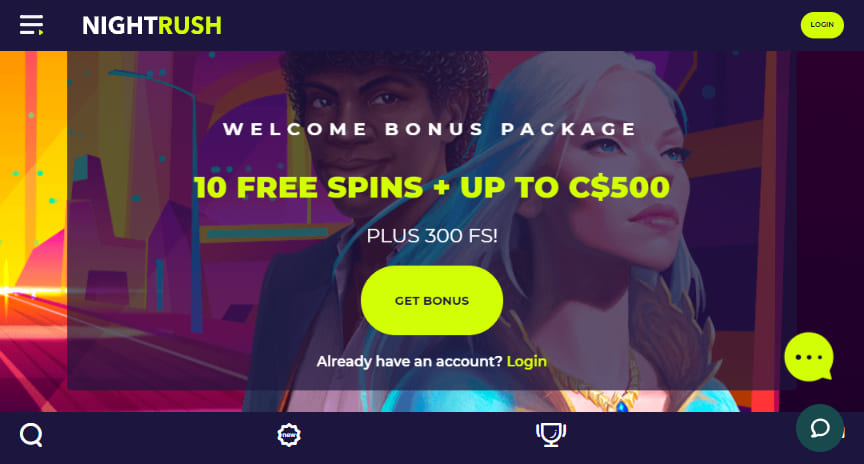This screenshot has height=464, width=864.
Task: Click the woman's blue gem necklace
Action: tap(622, 406)
